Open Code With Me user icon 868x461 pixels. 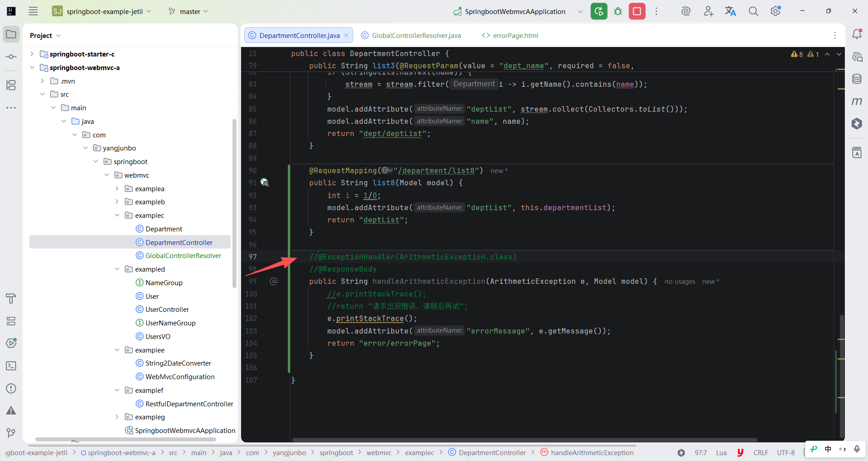(708, 11)
